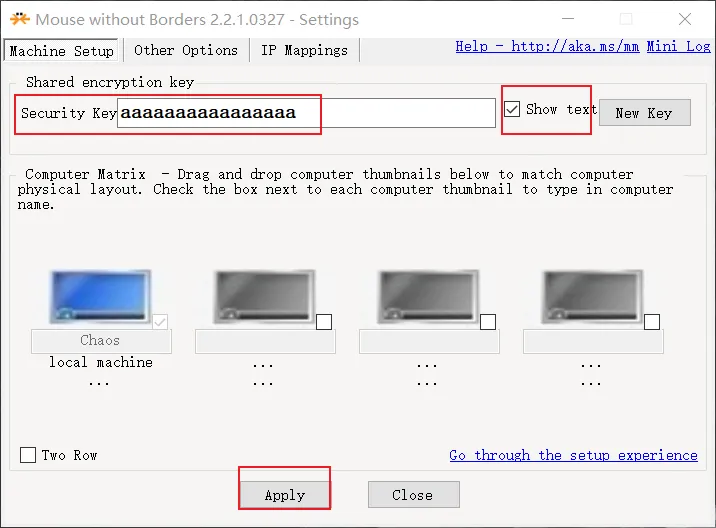Screen dimensions: 716x528
Task: Check the box beside third computer thumbnail
Action: [488, 322]
